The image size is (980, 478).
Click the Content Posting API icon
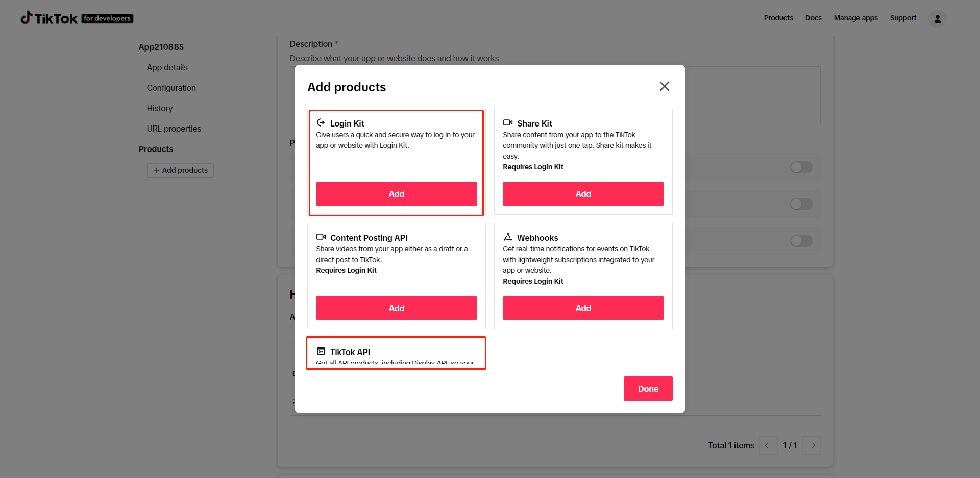coord(321,237)
